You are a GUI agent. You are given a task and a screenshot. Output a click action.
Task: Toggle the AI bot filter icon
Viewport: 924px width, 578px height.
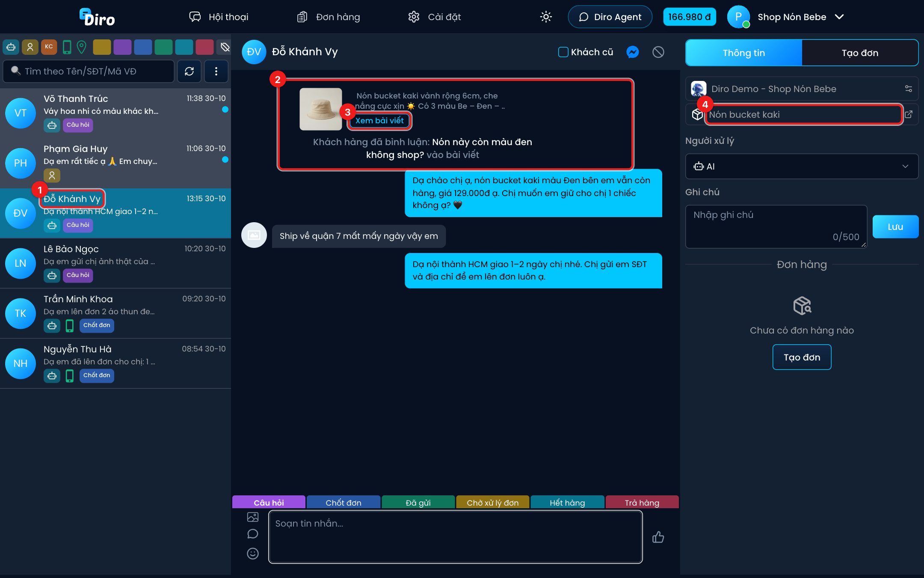[x=11, y=47]
